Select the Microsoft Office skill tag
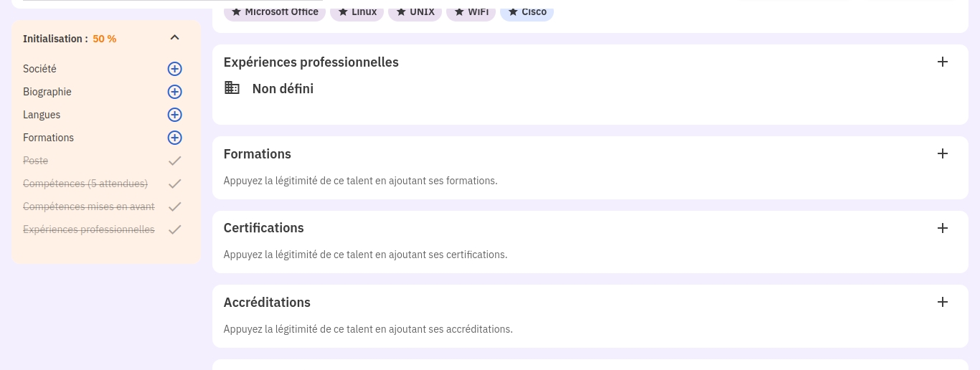This screenshot has width=980, height=370. pos(275,11)
